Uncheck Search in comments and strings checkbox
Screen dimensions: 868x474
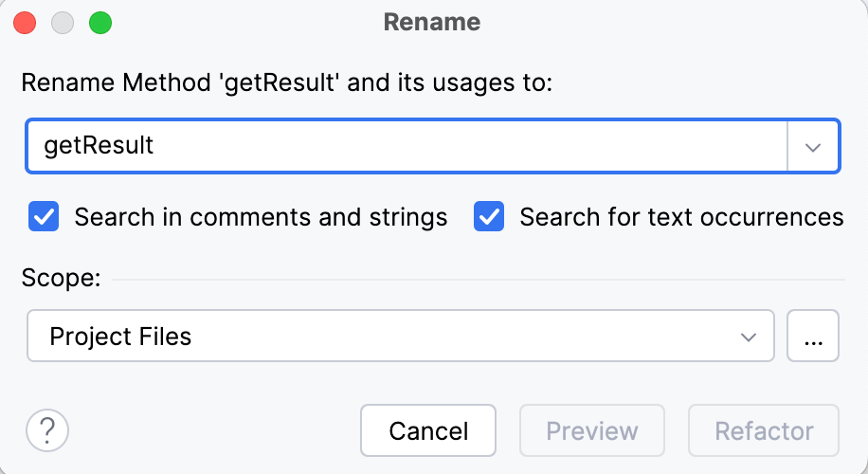pos(45,217)
